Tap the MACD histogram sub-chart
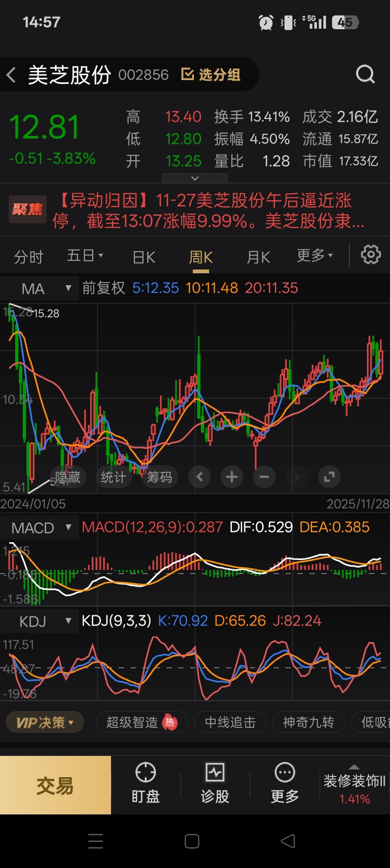Viewport: 390px width, 868px height. (x=195, y=573)
